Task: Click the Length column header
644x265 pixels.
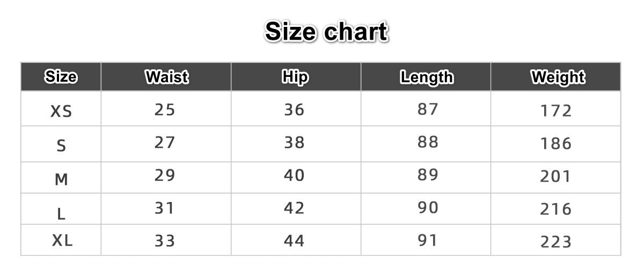Action: point(427,77)
